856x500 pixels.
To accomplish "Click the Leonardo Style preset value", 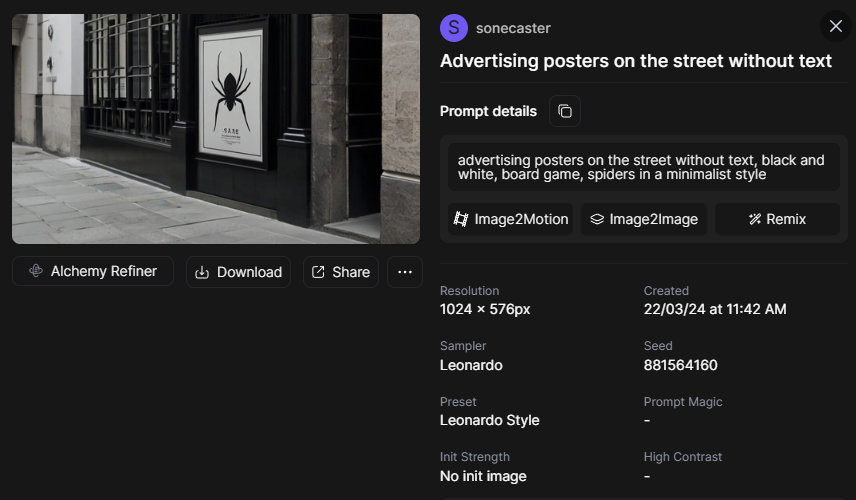I will click(489, 420).
